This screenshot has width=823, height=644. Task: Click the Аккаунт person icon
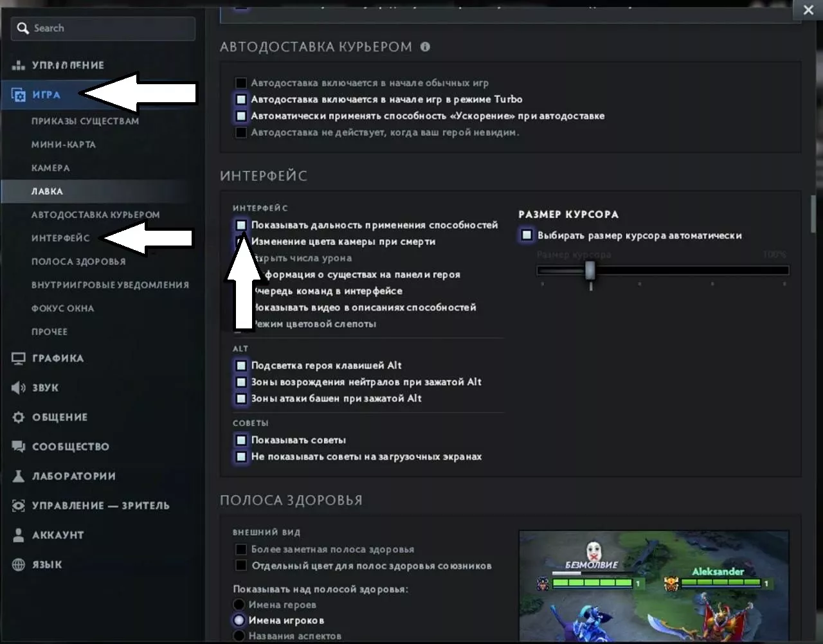19,535
